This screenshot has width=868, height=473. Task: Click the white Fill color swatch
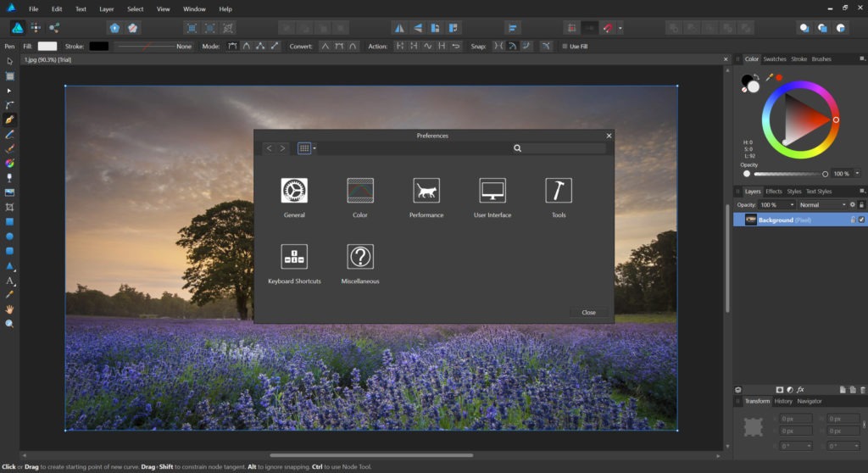47,47
